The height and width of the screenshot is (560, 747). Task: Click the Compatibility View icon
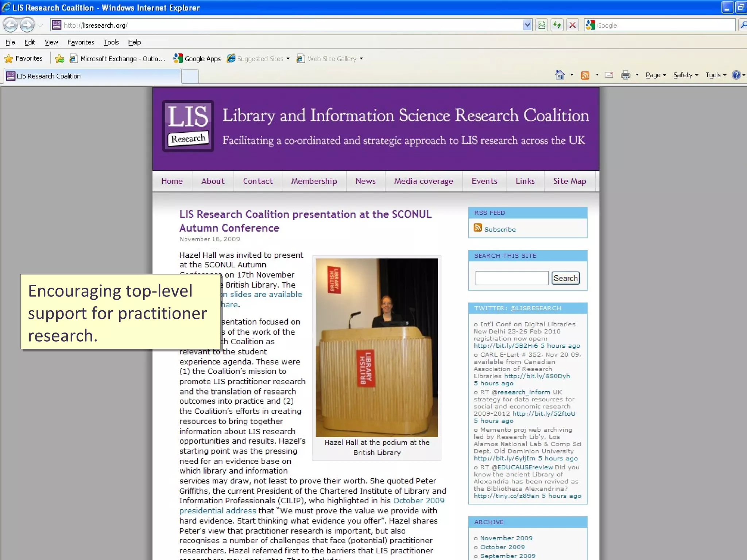[542, 25]
